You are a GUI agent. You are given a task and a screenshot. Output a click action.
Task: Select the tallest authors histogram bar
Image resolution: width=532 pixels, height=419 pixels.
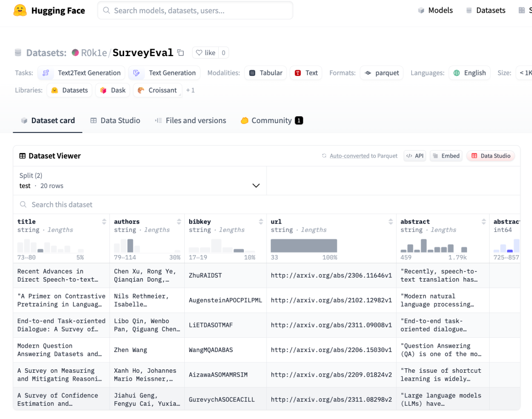tap(130, 246)
